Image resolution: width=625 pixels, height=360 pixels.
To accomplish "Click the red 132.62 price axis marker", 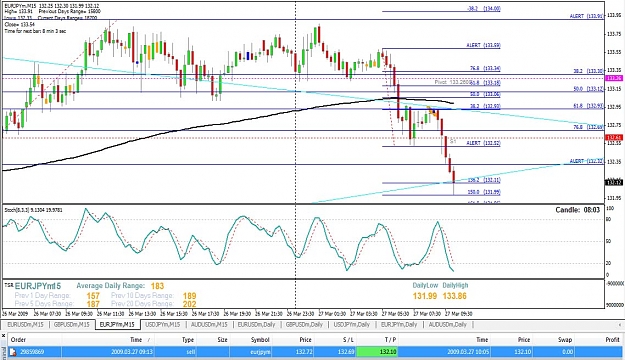I will tap(614, 138).
